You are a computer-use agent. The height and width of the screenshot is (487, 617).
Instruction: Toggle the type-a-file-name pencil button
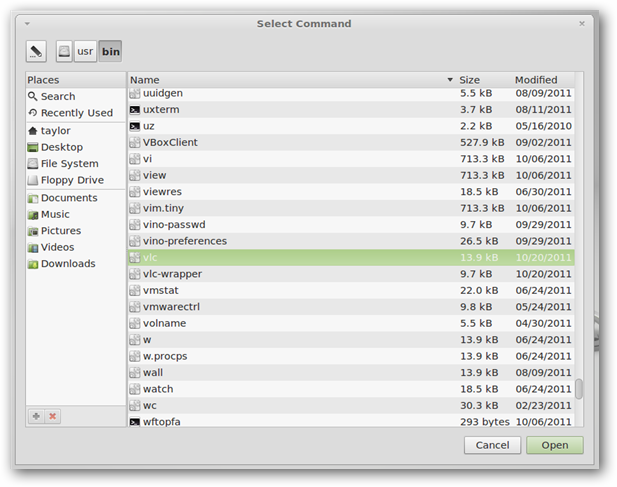tap(36, 52)
